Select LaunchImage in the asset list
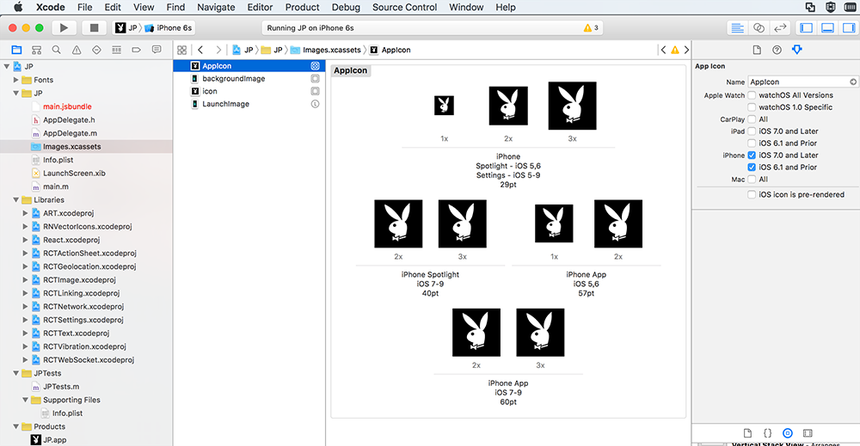The height and width of the screenshot is (446, 860). [x=225, y=104]
